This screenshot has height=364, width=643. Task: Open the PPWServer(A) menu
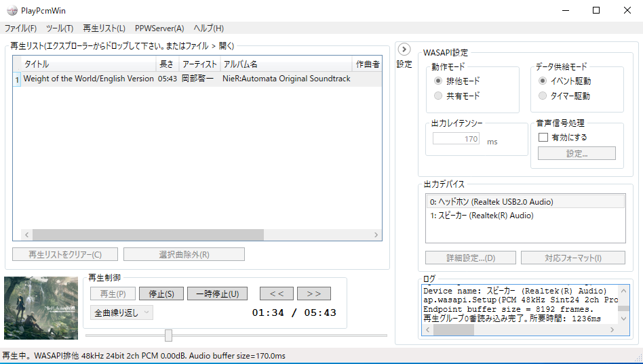tap(159, 28)
